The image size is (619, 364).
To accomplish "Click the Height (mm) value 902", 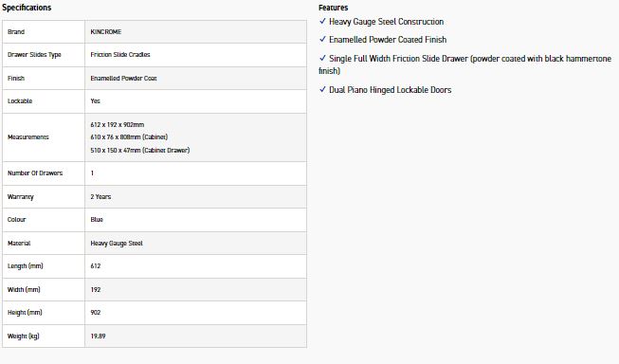I will (x=96, y=312).
